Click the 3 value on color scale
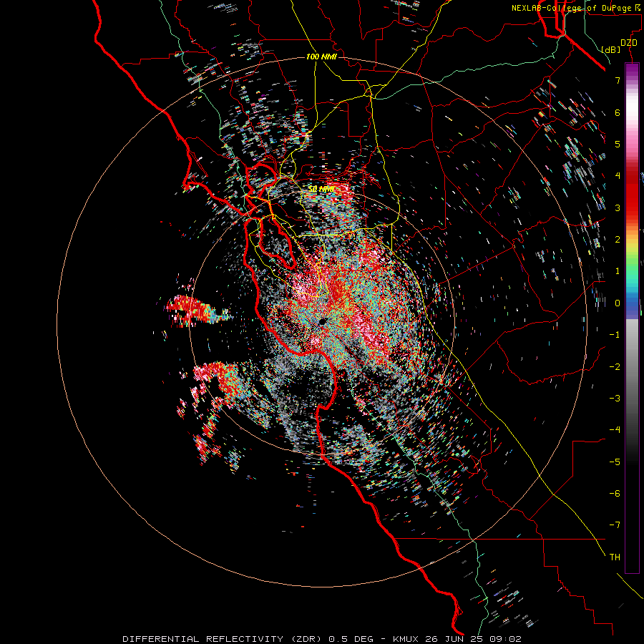 (618, 208)
